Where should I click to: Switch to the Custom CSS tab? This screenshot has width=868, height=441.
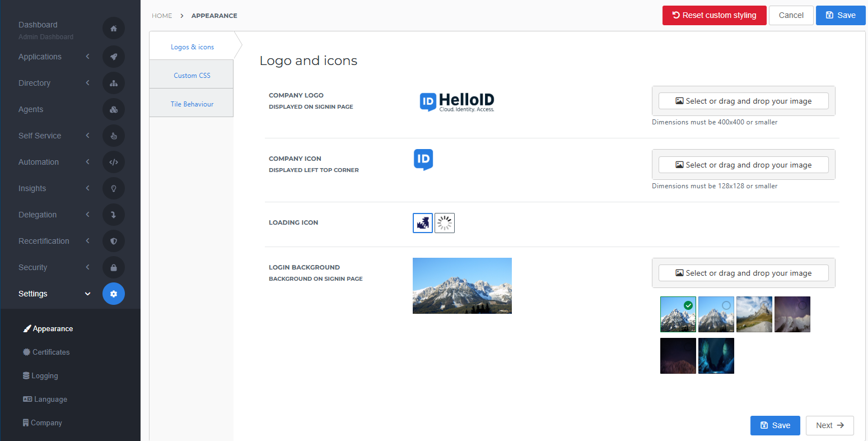coord(192,76)
